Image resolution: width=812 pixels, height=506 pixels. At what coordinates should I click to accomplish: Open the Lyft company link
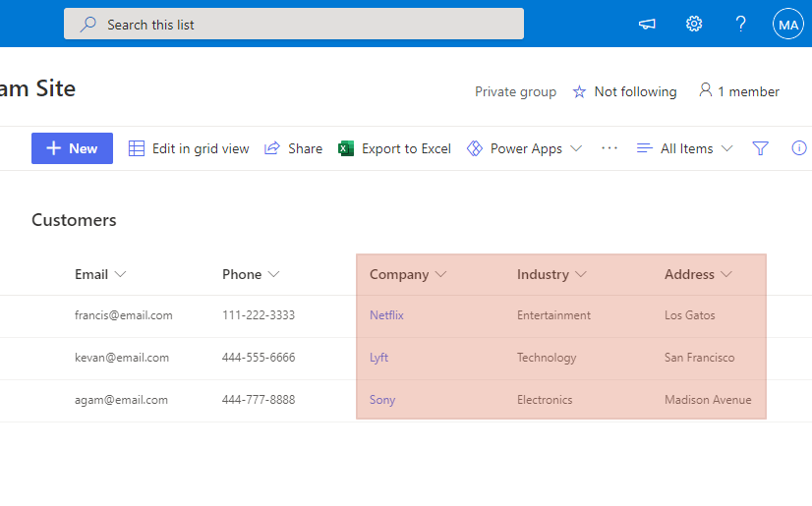pos(378,358)
